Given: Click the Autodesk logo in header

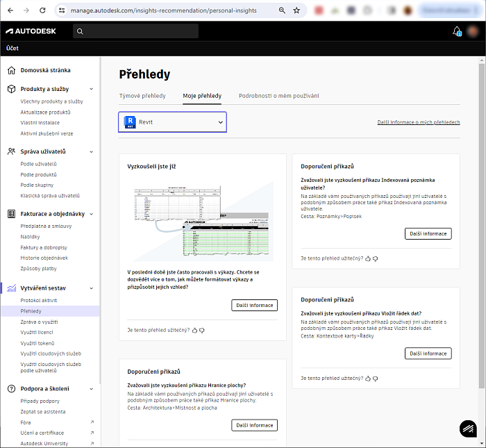Looking at the screenshot, I should (x=31, y=31).
